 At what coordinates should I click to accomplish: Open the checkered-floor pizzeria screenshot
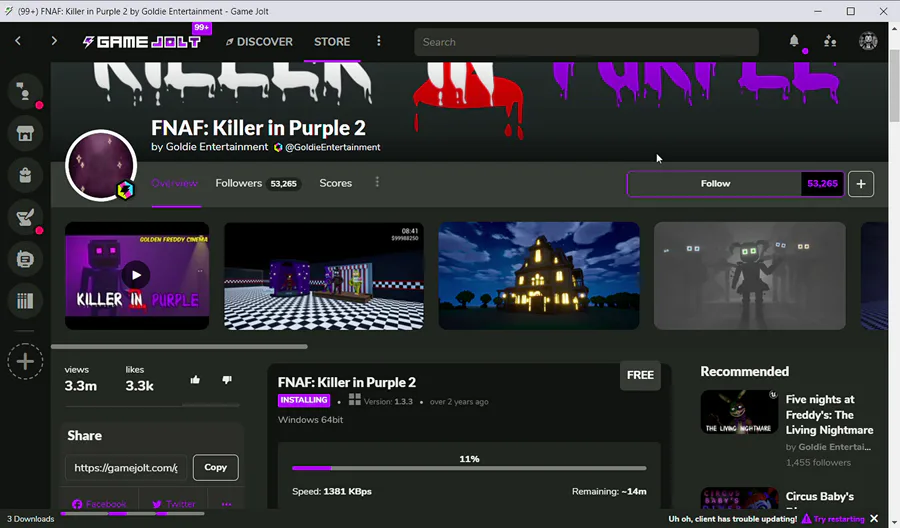[x=324, y=275]
